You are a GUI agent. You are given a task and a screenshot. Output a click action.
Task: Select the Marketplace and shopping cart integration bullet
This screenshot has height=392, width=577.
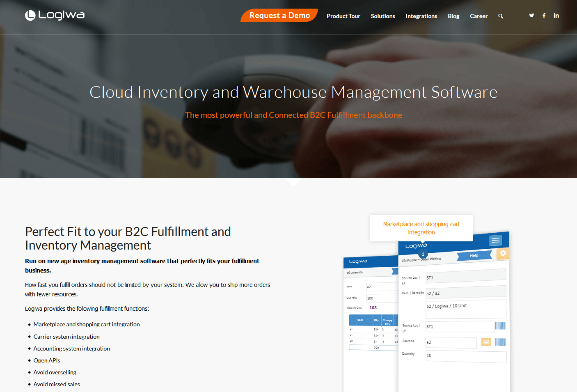[x=87, y=324]
